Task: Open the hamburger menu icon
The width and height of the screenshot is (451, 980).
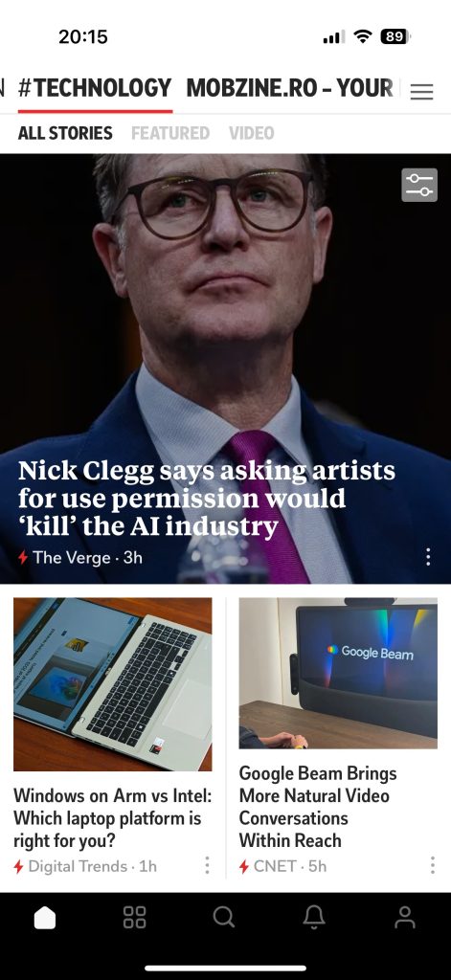Action: [x=421, y=92]
